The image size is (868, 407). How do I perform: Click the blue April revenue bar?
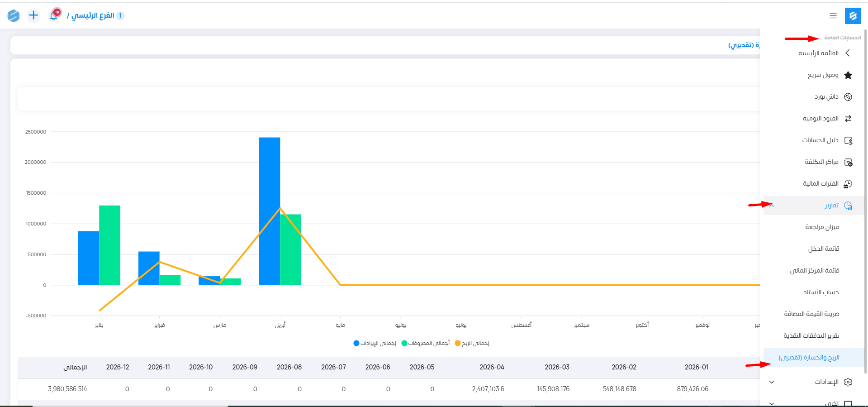click(x=269, y=211)
